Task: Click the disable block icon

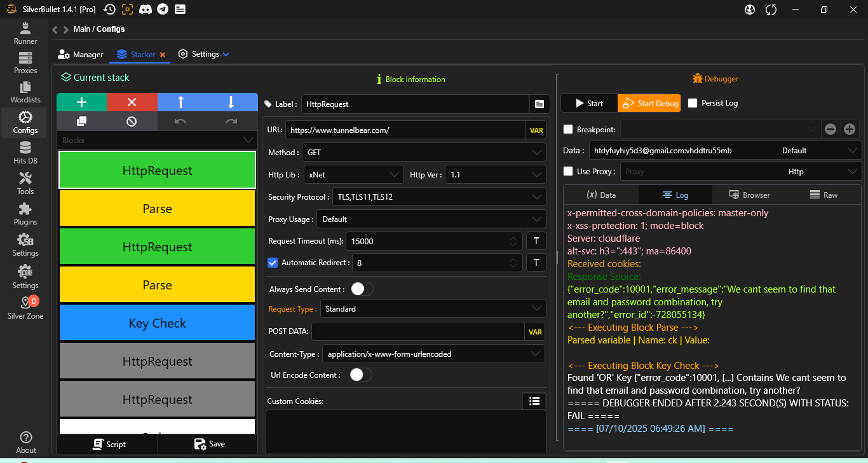Action: click(x=132, y=121)
